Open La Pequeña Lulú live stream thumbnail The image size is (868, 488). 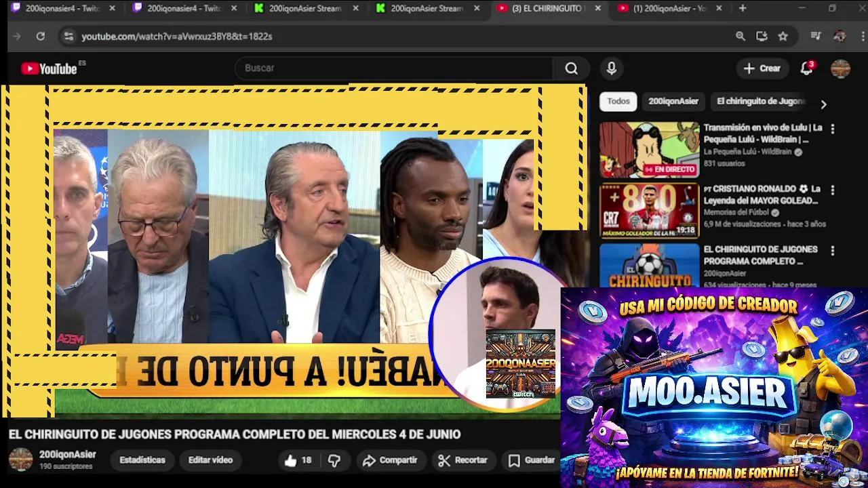click(649, 150)
